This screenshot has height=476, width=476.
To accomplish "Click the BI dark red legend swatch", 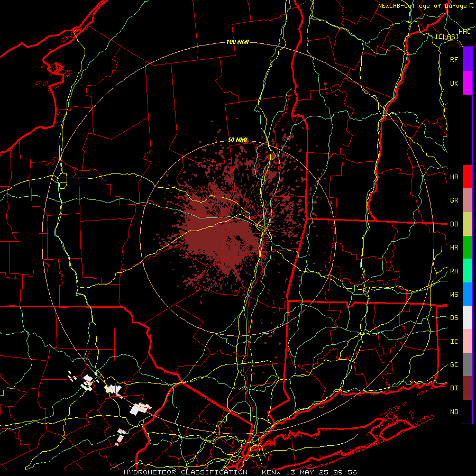I will (x=467, y=388).
